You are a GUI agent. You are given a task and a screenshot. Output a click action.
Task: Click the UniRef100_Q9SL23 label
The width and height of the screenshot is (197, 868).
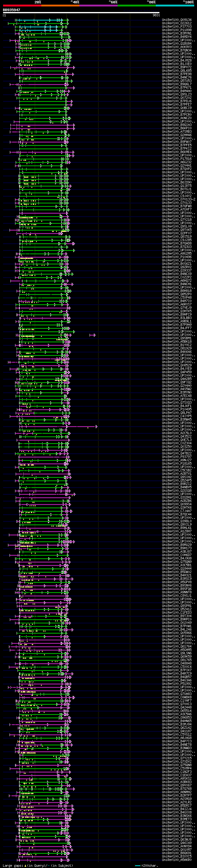pos(177,94)
